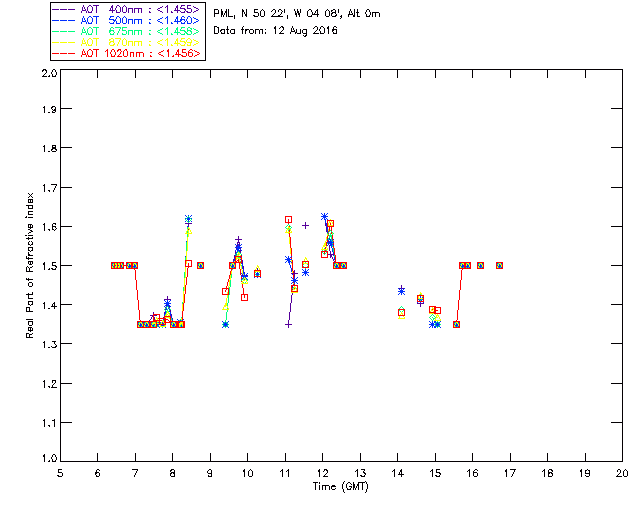Click the 1.2 y-axis tick label
The width and height of the screenshot is (640, 512).
[x=49, y=384]
